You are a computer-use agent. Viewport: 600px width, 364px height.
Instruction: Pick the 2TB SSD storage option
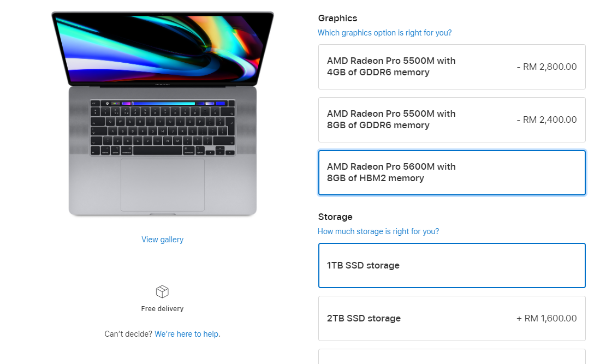452,319
